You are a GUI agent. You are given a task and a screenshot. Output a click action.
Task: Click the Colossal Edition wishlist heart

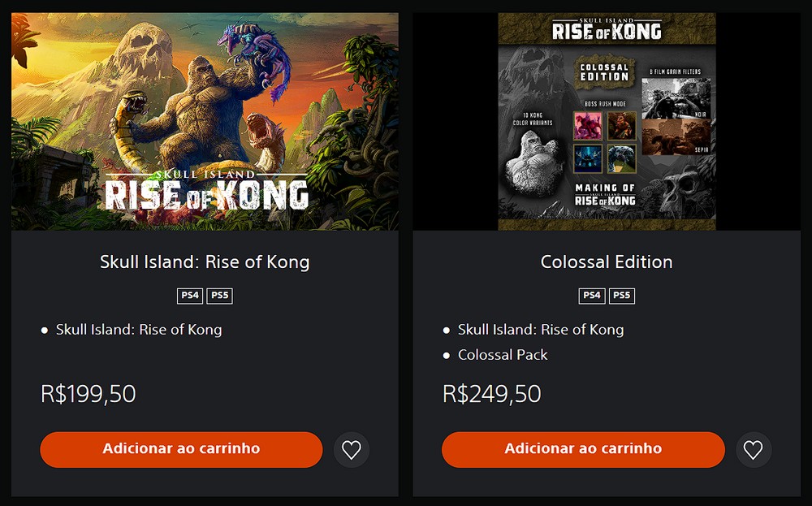point(753,450)
